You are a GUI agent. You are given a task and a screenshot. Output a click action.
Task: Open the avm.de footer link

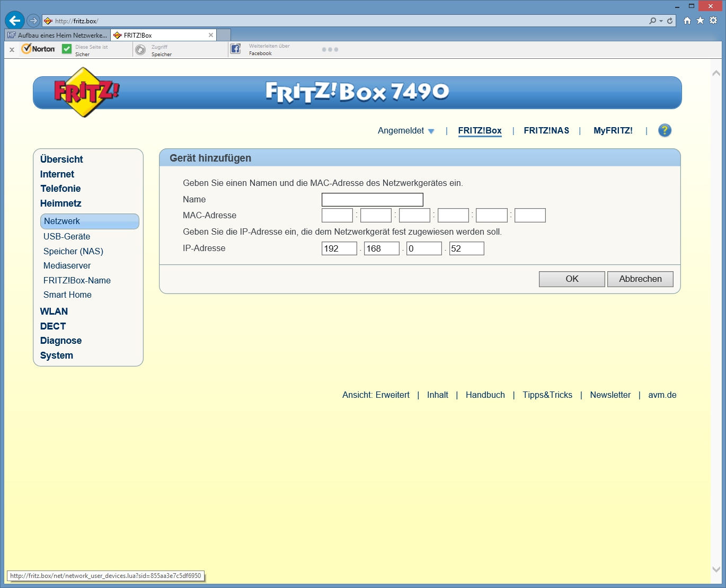pos(662,395)
